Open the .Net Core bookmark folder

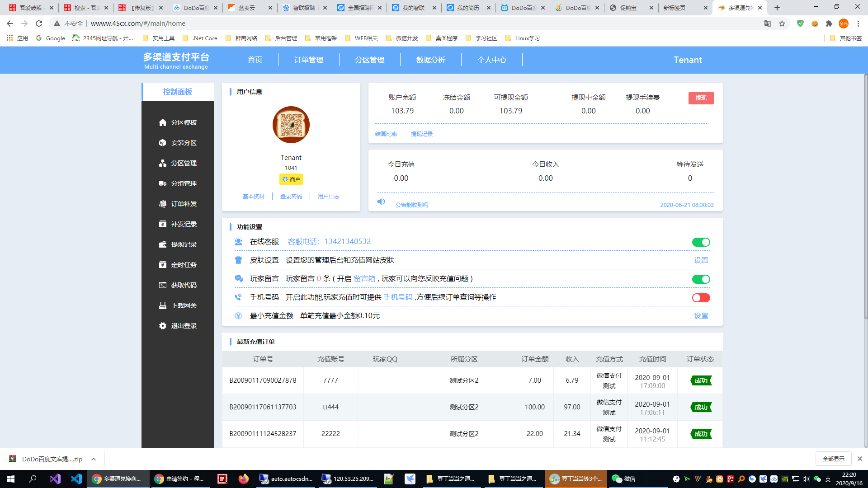200,38
